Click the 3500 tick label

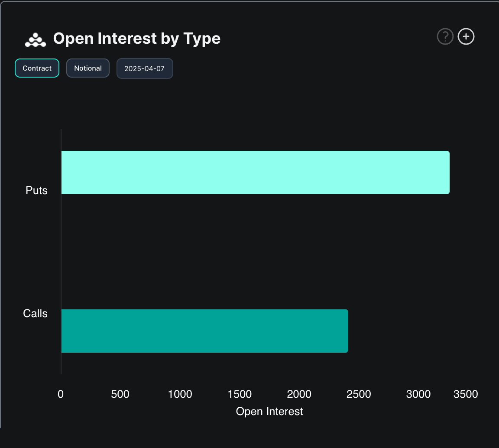[x=466, y=394]
